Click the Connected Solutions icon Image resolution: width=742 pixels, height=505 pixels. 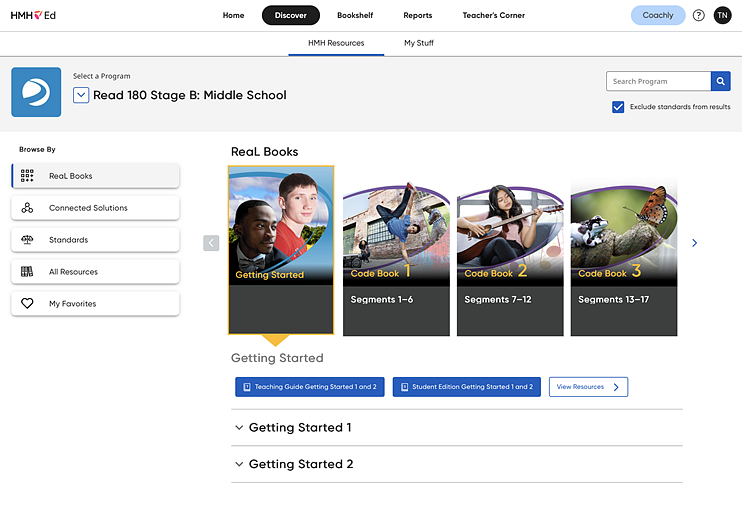27,208
